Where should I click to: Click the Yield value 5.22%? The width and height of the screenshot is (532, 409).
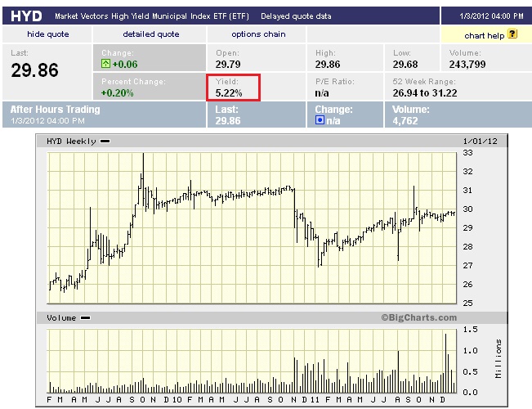point(229,92)
